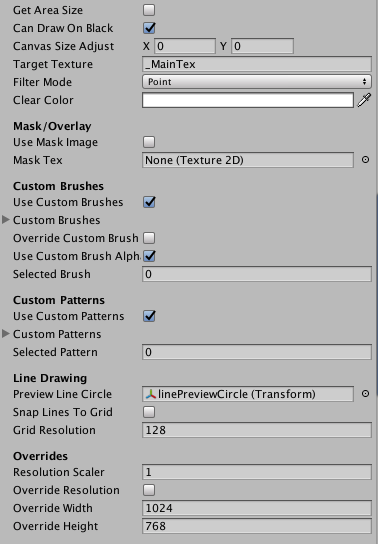Disable Use Custom Brushes checkbox
Viewport: 378px width, 544px height.
pyautogui.click(x=149, y=202)
